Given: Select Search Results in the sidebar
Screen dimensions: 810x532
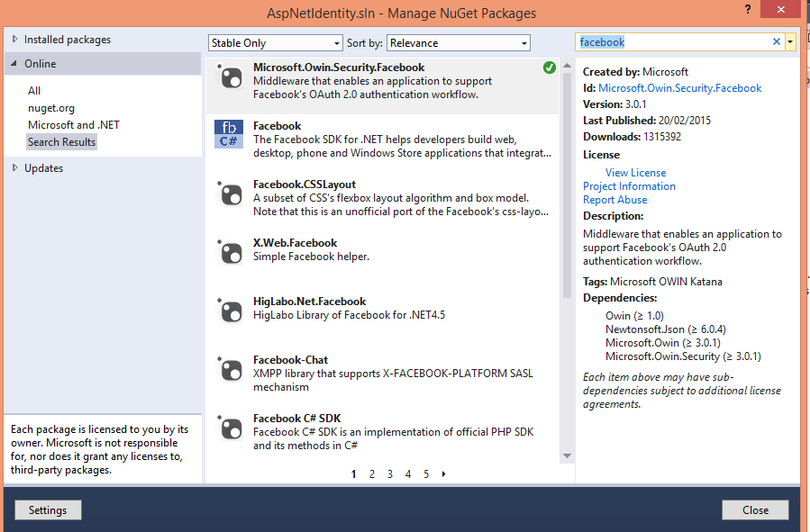Looking at the screenshot, I should [61, 142].
